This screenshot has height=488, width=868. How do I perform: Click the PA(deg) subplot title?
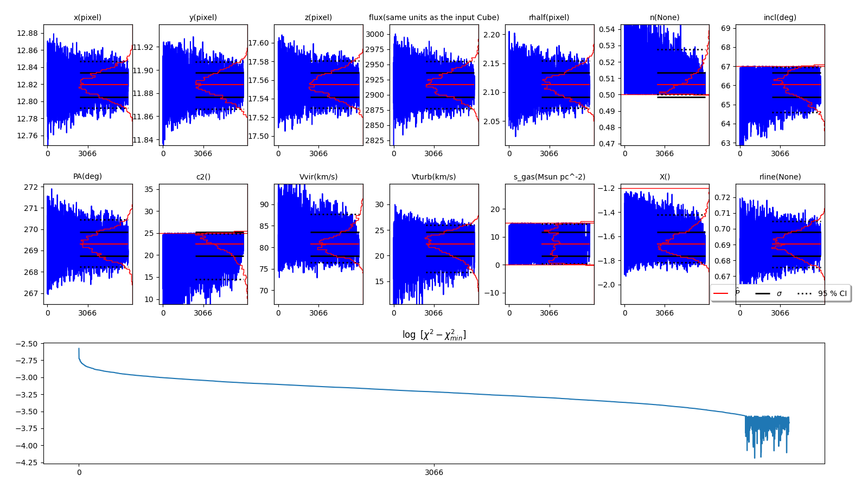click(x=87, y=177)
